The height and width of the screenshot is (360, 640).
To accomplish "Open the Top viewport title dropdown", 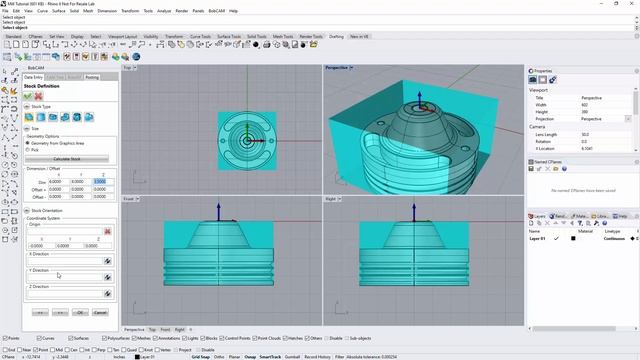I will pos(135,68).
